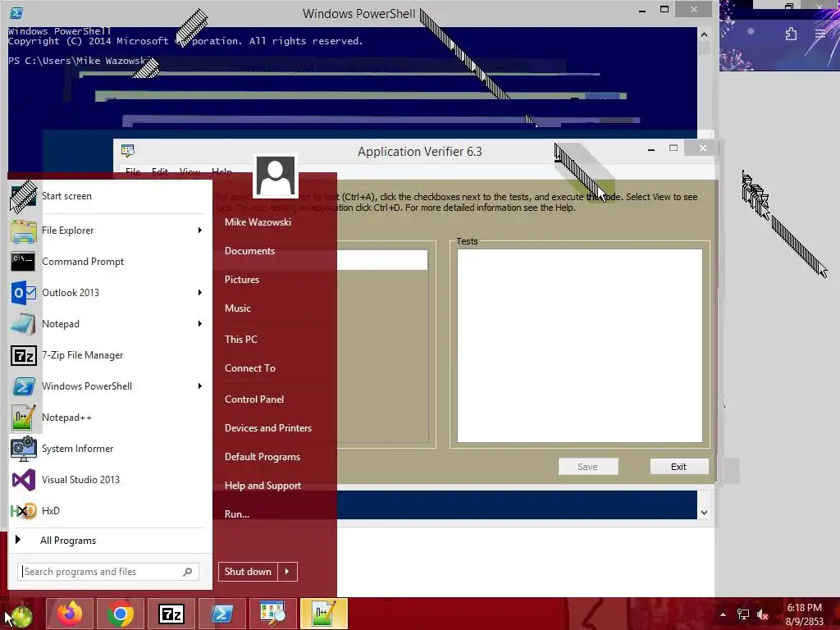Open Edit menu in Application Verifier

point(160,172)
